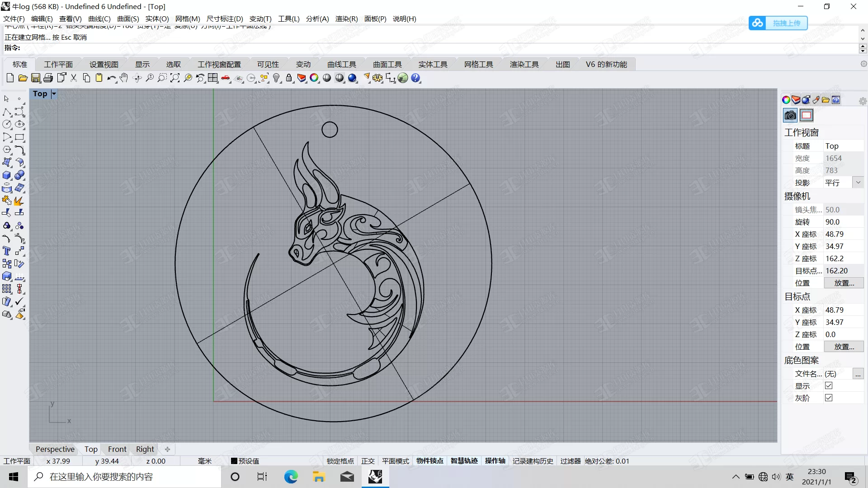The image size is (868, 488).
Task: Toggle the 显示 wallpaper checkbox
Action: tap(829, 385)
